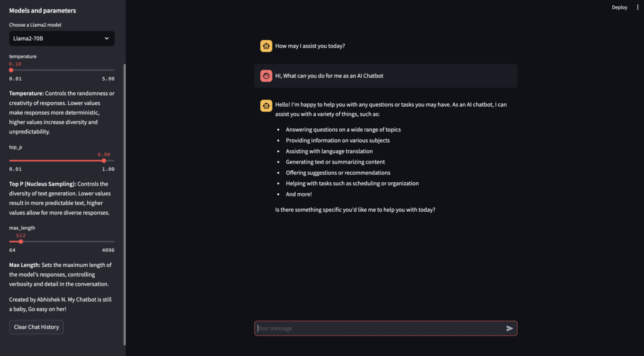
Task: Click the send message arrow icon
Action: 509,328
